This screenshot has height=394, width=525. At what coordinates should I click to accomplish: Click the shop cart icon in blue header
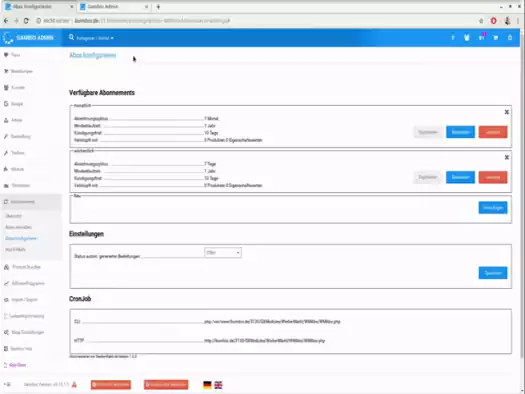pos(496,38)
